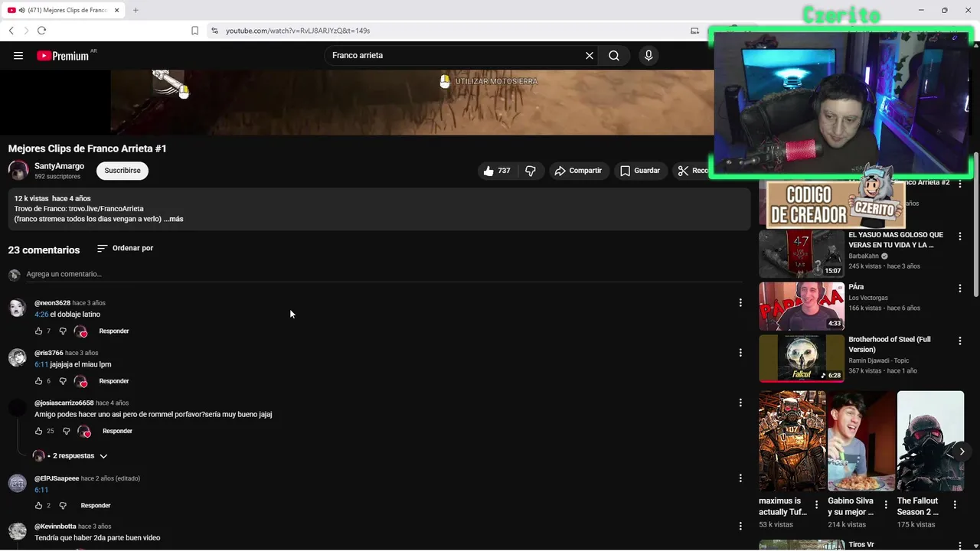This screenshot has height=551, width=980.
Task: Expand description with ...más
Action: click(x=174, y=219)
